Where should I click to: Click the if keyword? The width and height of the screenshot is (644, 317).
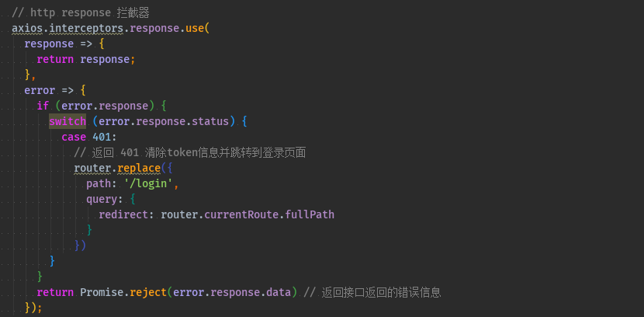[x=43, y=106]
